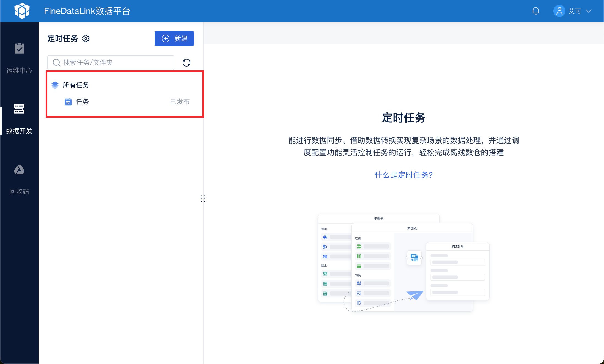
Task: Click the 新建 button
Action: 174,38
